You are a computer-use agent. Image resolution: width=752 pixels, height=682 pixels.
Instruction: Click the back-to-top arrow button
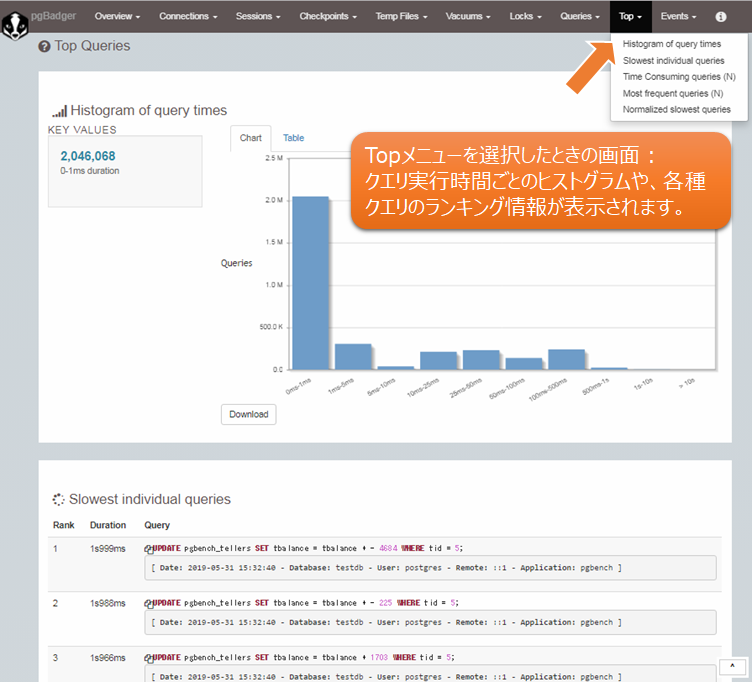[x=732, y=667]
